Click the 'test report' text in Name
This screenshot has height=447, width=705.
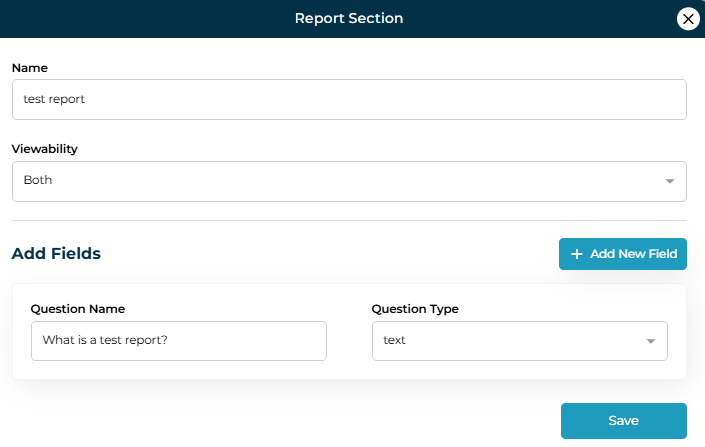(55, 100)
